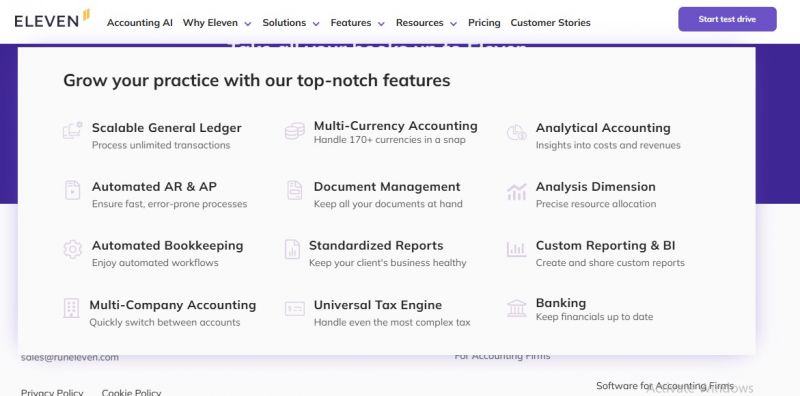Image resolution: width=800 pixels, height=396 pixels.
Task: Click the Start test drive button
Action: tap(727, 19)
